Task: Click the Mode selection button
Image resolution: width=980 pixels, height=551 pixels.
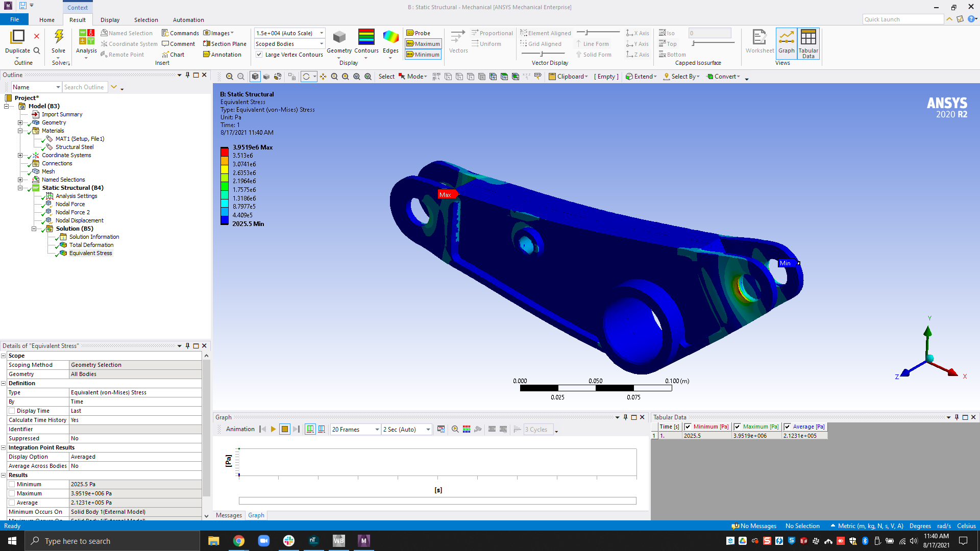Action: (413, 77)
